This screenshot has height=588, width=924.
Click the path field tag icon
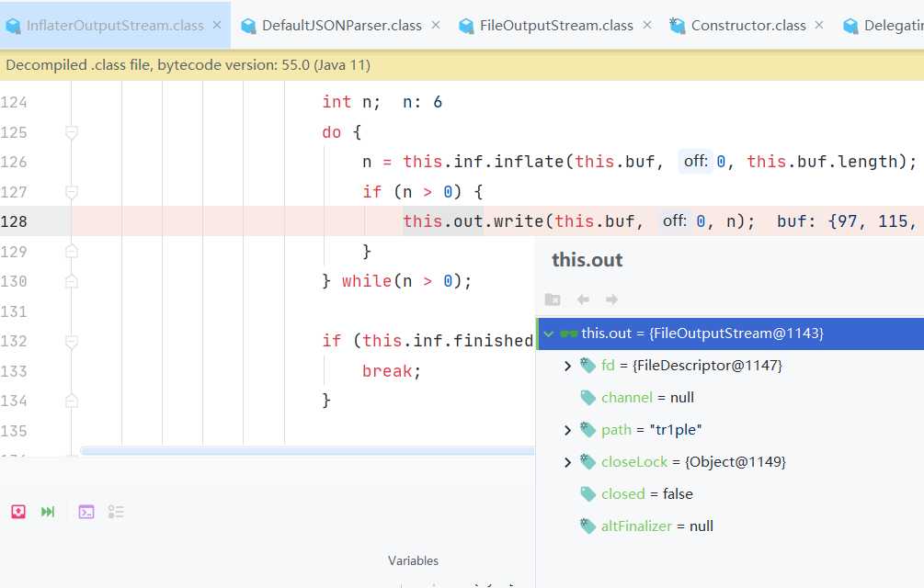[587, 430]
